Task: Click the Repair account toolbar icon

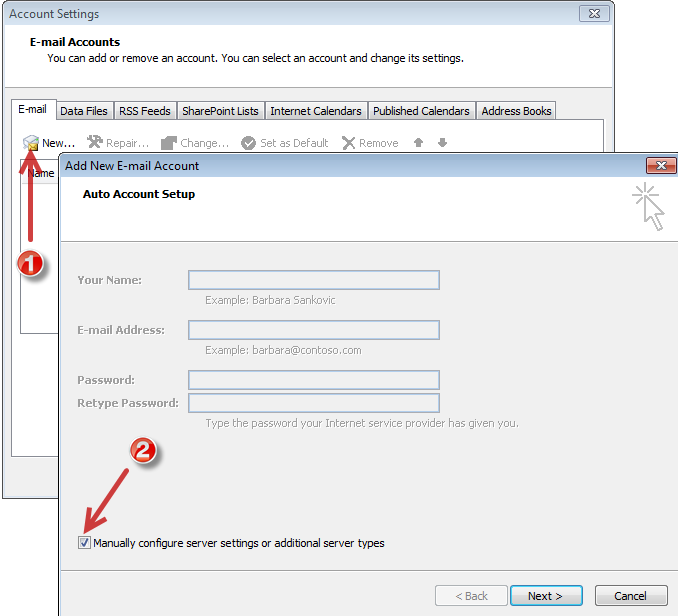Action: point(96,143)
